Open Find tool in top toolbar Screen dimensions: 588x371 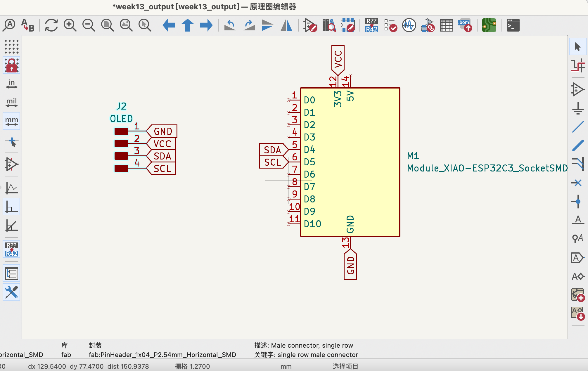click(x=9, y=25)
